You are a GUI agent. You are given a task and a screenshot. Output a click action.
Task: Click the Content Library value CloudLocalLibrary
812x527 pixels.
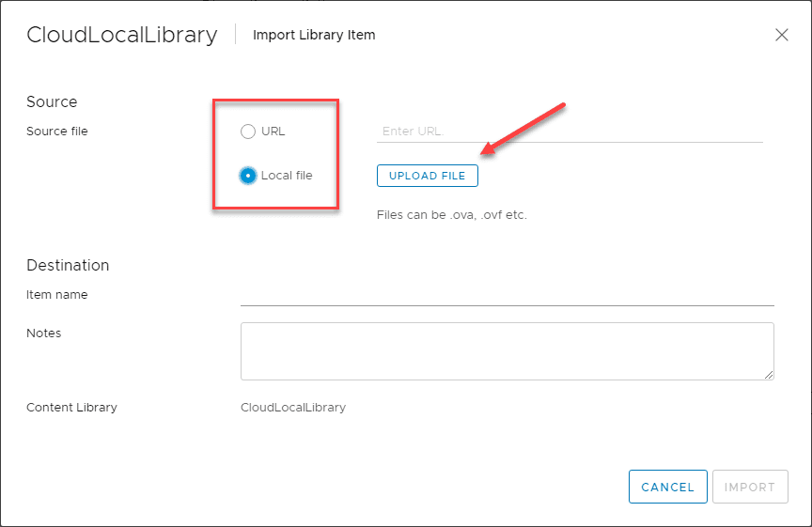click(293, 408)
